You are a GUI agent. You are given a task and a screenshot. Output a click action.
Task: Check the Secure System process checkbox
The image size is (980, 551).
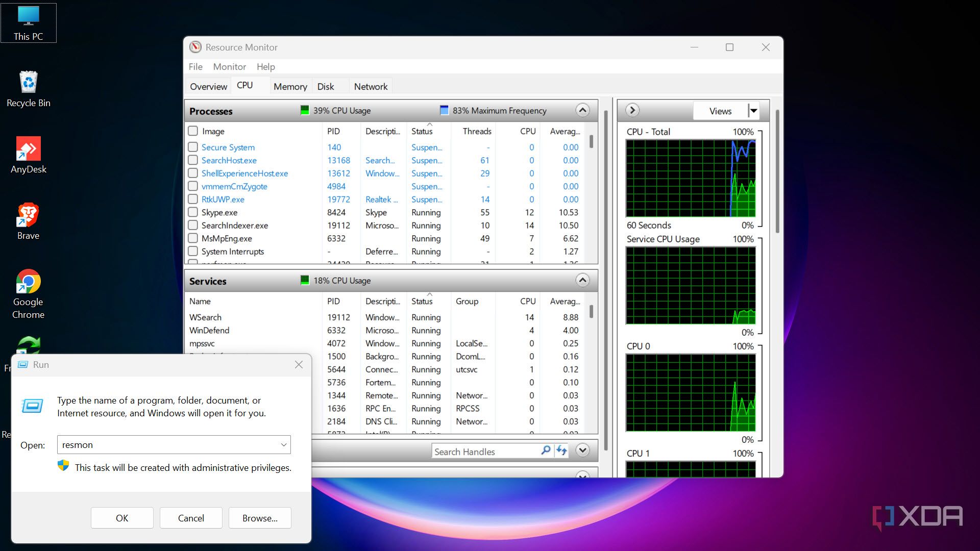coord(193,147)
